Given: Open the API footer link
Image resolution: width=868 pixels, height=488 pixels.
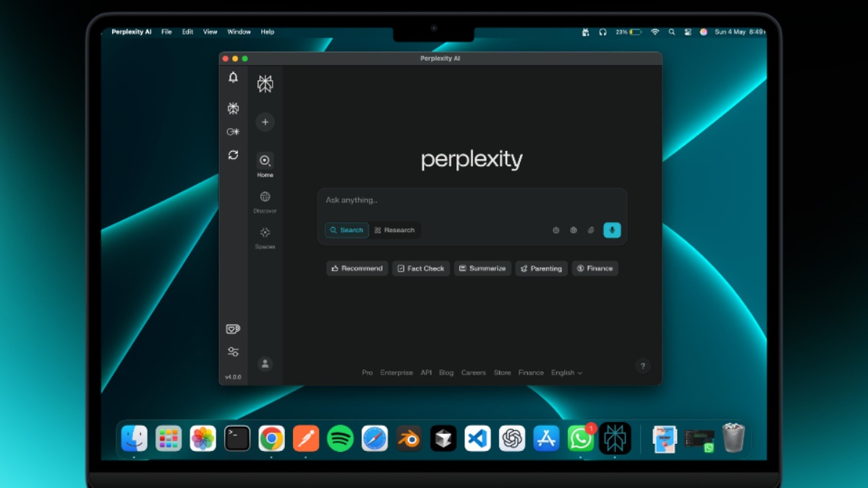Looking at the screenshot, I should (426, 372).
